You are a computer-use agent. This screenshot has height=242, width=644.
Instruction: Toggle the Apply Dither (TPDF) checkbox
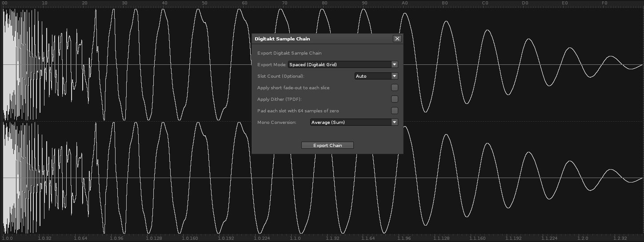coord(394,99)
